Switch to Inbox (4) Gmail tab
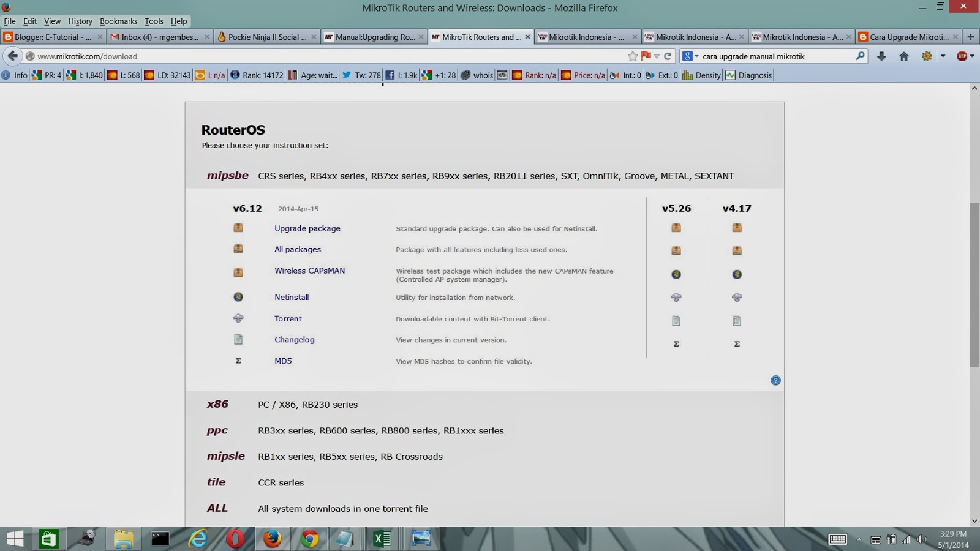Viewport: 980px width, 551px height. click(x=160, y=37)
